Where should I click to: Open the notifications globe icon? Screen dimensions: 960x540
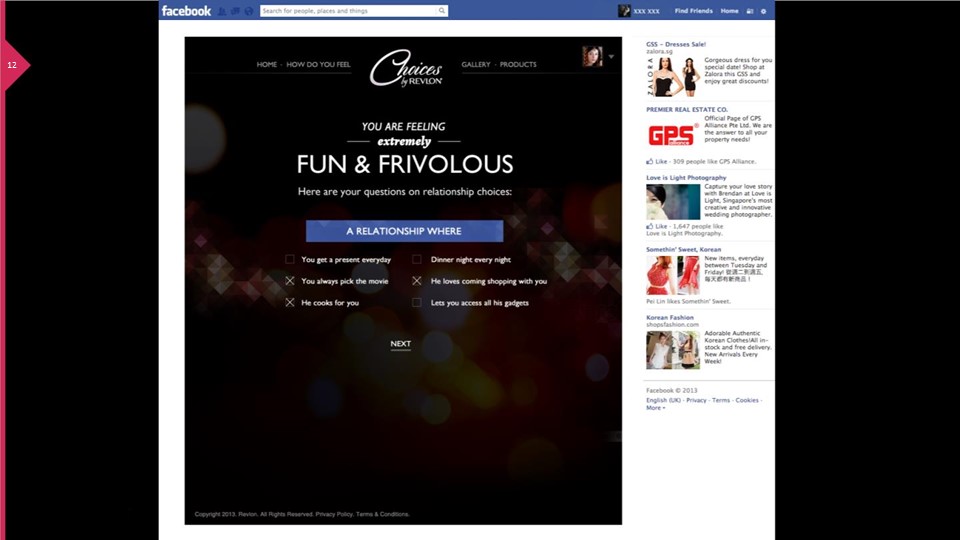[x=249, y=11]
